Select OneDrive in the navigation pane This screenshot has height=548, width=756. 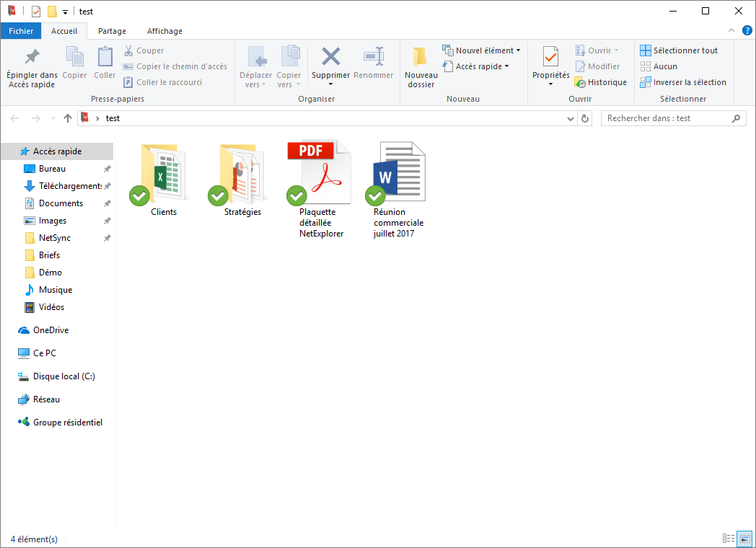coord(50,330)
